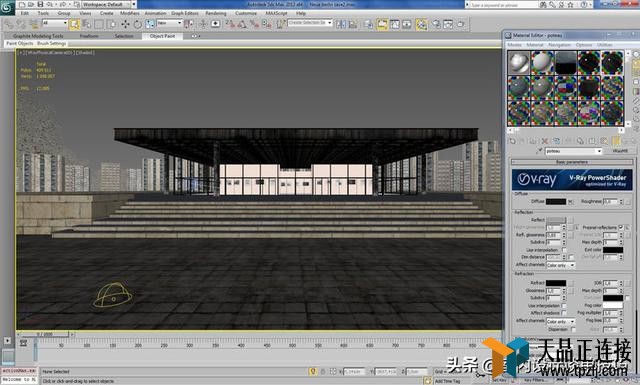The width and height of the screenshot is (640, 385).
Task: Click the VRayMtl material type button
Action: click(620, 151)
